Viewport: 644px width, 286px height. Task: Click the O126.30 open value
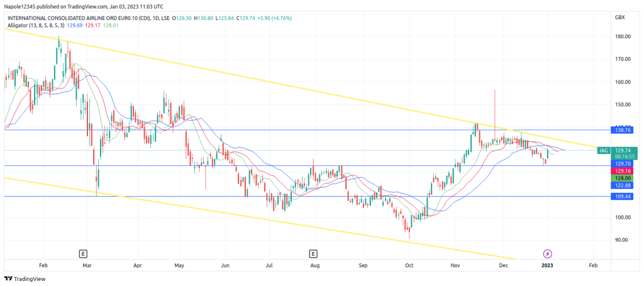(x=183, y=18)
